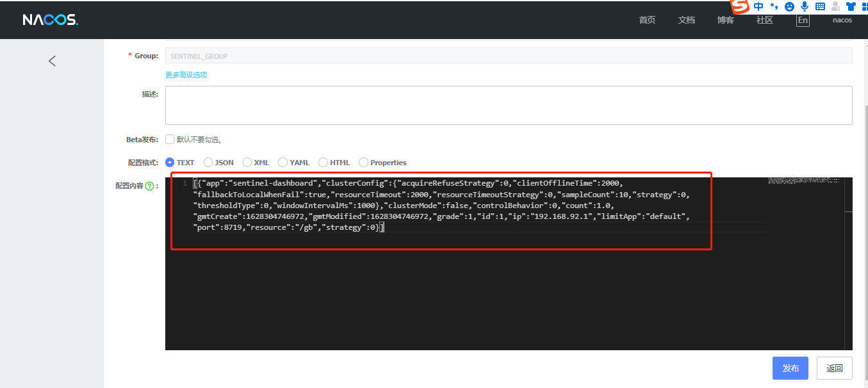This screenshot has width=868, height=388.
Task: Open Sogou toolbox grid icon
Action: coord(864,6)
